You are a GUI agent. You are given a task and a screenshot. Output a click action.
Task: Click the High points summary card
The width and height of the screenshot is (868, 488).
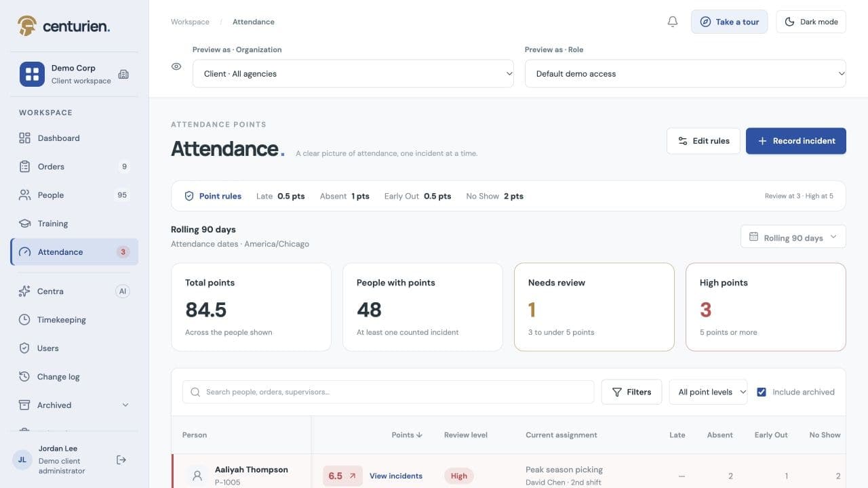[x=766, y=307]
